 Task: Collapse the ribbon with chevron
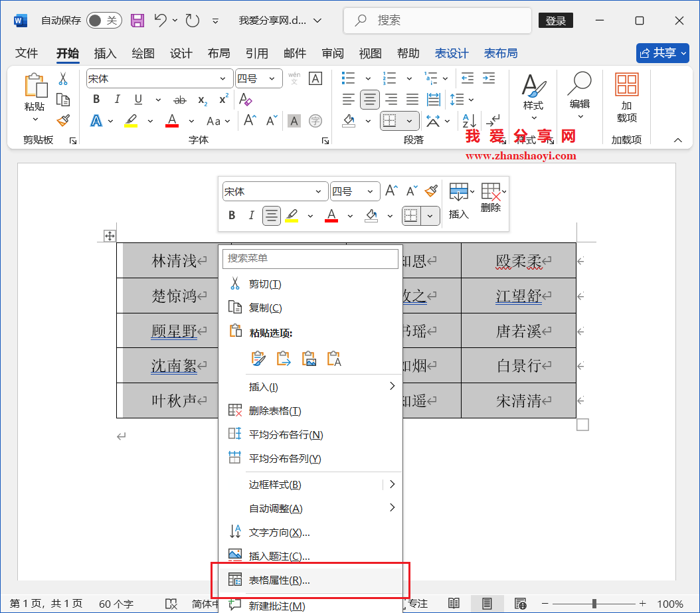pyautogui.click(x=677, y=140)
